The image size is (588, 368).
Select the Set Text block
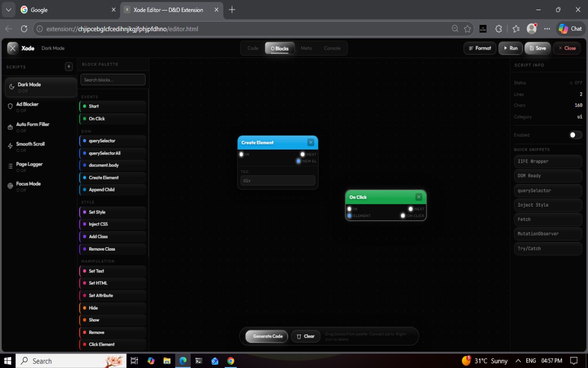113,271
